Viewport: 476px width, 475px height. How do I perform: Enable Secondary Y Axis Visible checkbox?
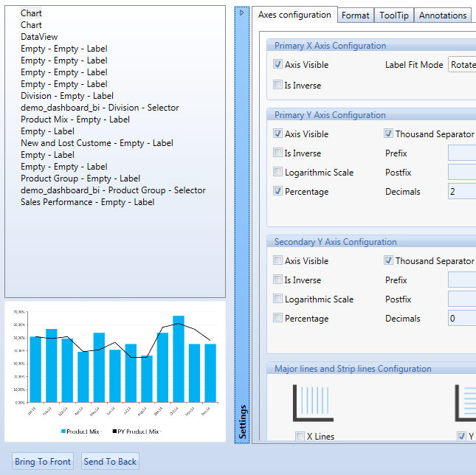tap(277, 260)
